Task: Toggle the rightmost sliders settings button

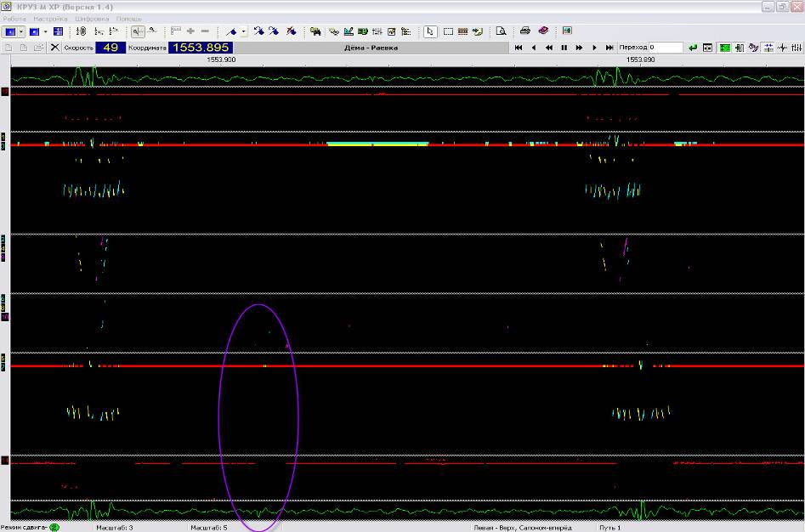Action: tap(796, 48)
